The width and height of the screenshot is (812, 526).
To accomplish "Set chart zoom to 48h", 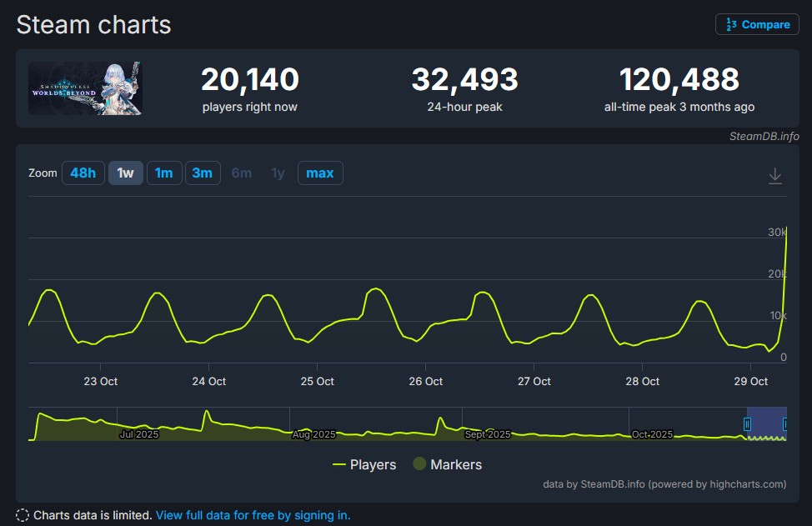I will click(83, 173).
